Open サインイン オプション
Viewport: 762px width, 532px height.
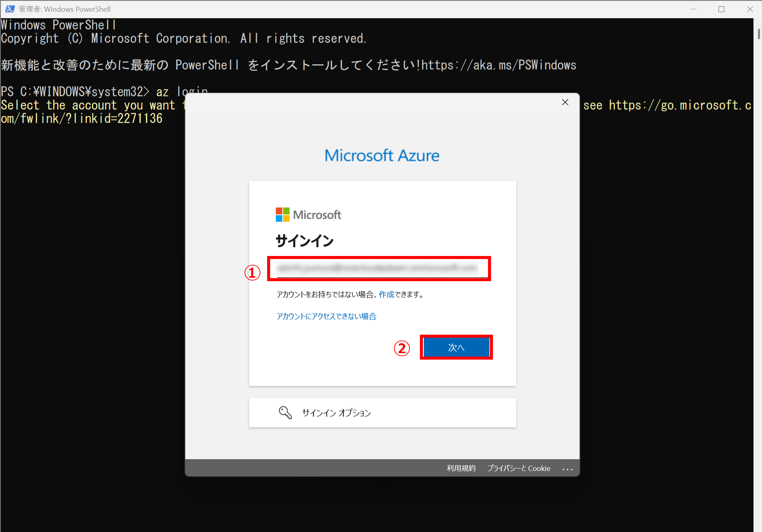[382, 412]
